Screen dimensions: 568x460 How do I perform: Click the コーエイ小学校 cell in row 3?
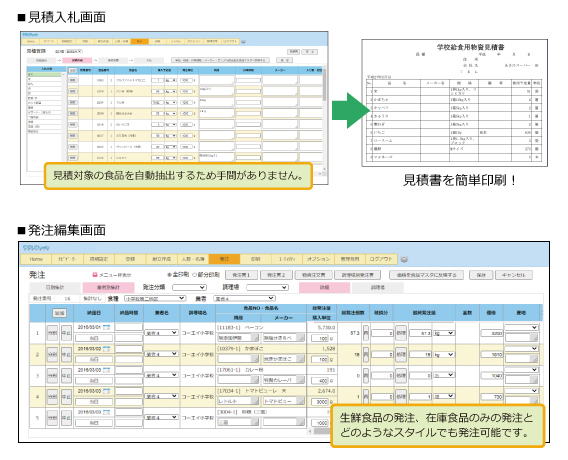[198, 376]
